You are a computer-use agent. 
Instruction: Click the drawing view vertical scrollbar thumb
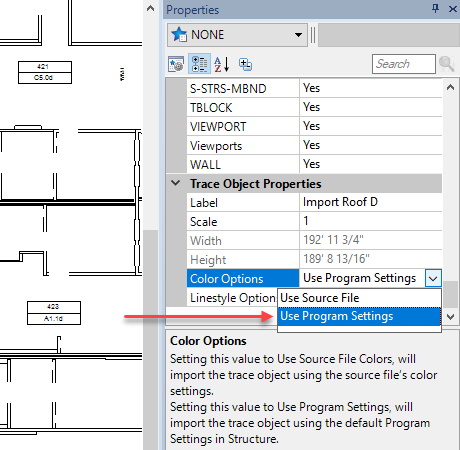[x=150, y=339]
